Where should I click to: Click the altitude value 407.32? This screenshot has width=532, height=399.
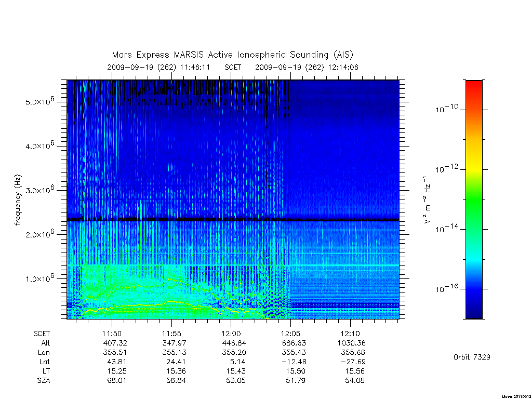click(115, 343)
